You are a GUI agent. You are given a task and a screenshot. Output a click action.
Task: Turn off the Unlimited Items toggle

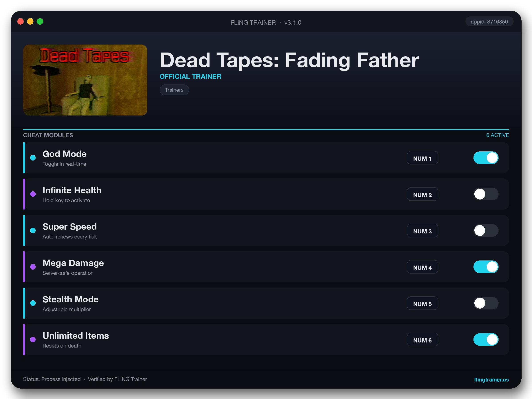coord(486,339)
